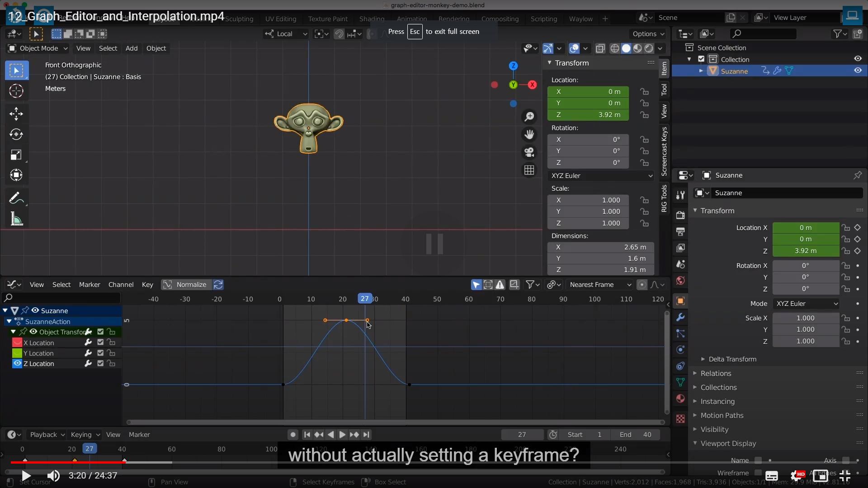Click the 3D cursor tool icon

tap(16, 91)
